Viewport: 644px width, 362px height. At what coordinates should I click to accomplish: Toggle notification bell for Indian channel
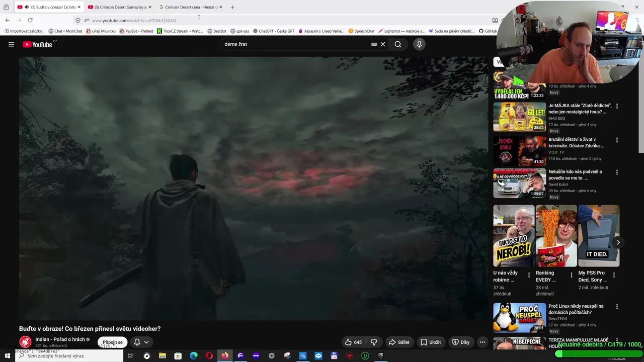point(137,342)
